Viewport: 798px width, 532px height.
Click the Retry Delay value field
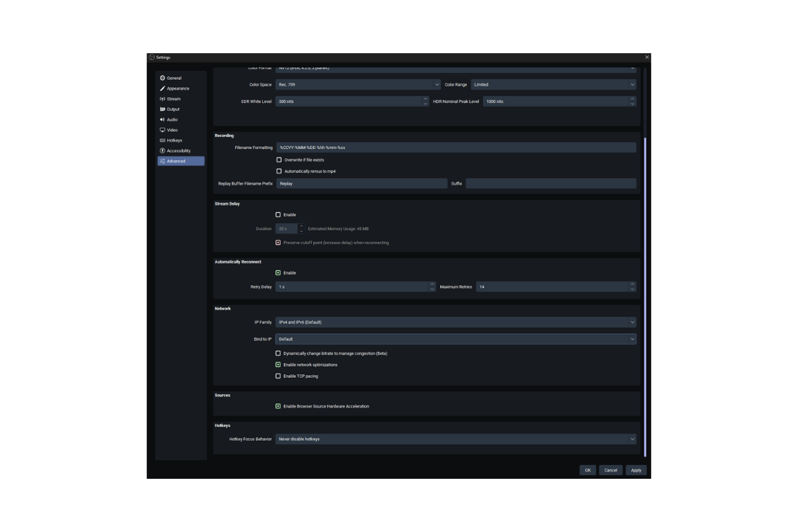[x=352, y=287]
